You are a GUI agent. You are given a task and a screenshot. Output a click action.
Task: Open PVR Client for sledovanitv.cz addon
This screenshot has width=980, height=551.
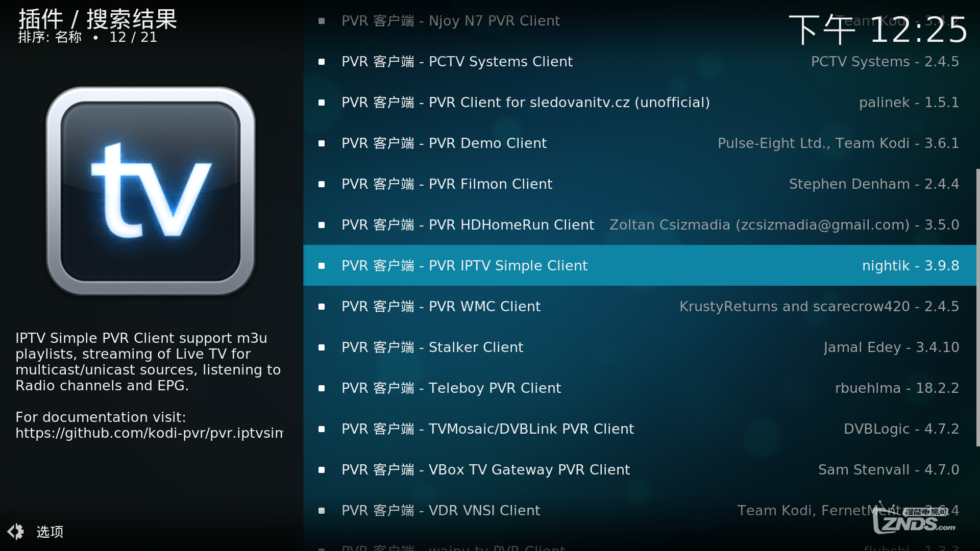coord(640,102)
